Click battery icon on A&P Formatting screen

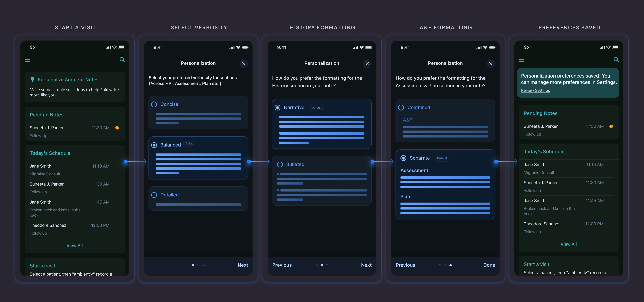[492, 47]
